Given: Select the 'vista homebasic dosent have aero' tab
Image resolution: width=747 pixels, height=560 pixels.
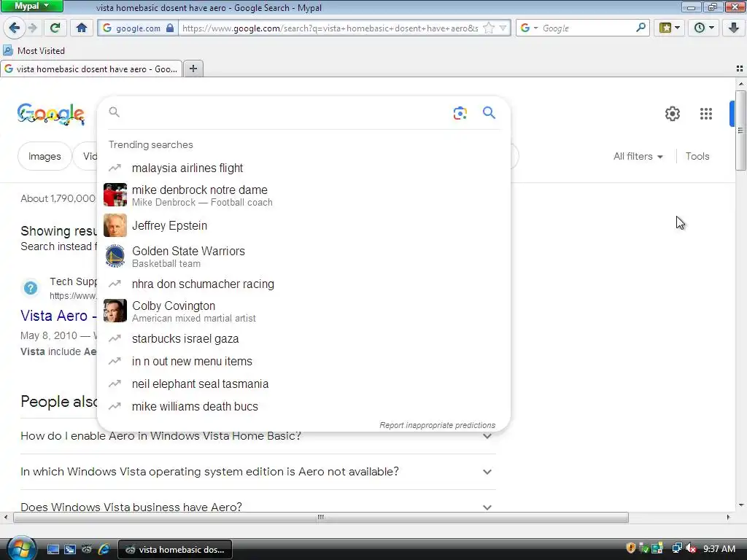Looking at the screenshot, I should click(x=91, y=69).
